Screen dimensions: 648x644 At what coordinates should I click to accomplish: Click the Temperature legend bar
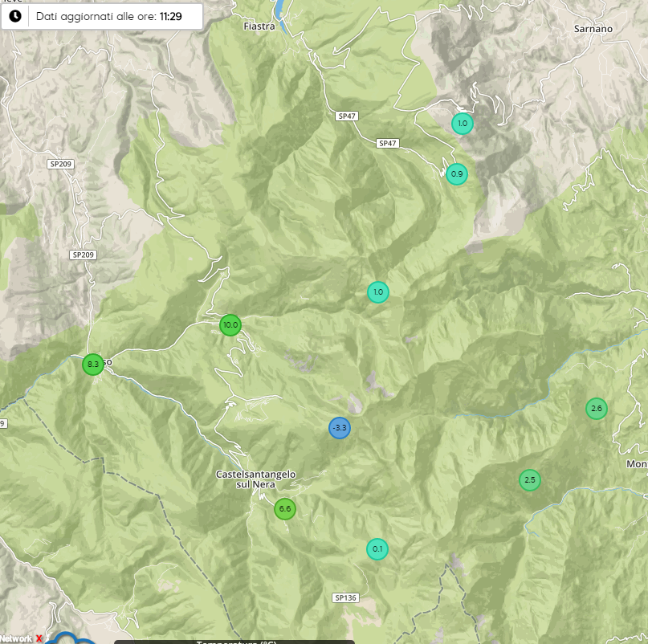click(x=234, y=642)
